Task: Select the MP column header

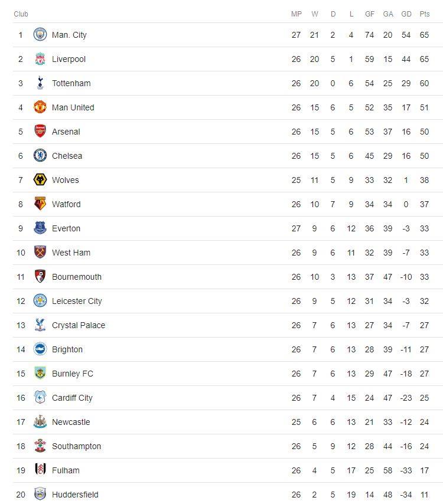Action: [x=296, y=14]
